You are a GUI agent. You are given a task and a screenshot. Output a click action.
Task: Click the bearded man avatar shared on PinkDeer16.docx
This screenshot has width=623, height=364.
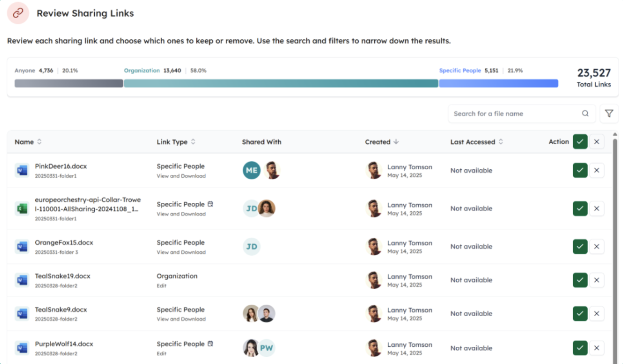click(x=272, y=171)
